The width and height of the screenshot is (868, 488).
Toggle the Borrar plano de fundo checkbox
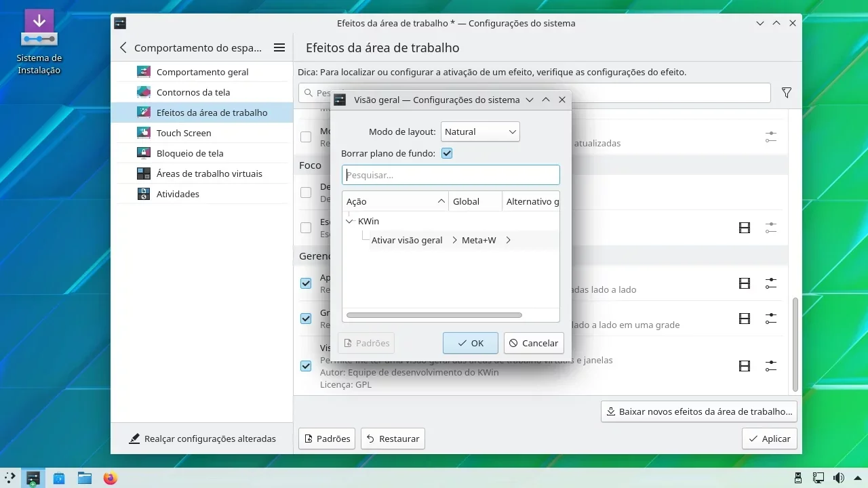[447, 153]
